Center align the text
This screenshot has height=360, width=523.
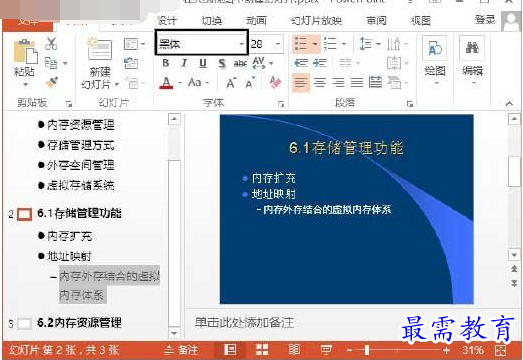point(320,82)
